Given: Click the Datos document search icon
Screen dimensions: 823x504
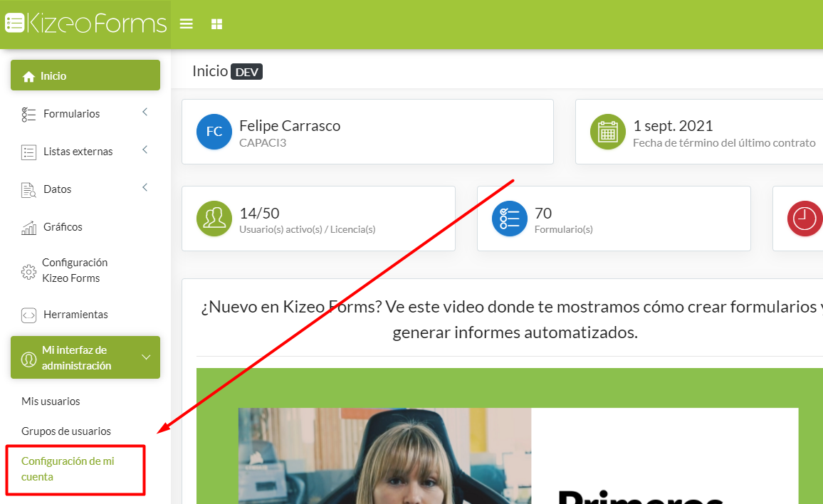Looking at the screenshot, I should 28,189.
